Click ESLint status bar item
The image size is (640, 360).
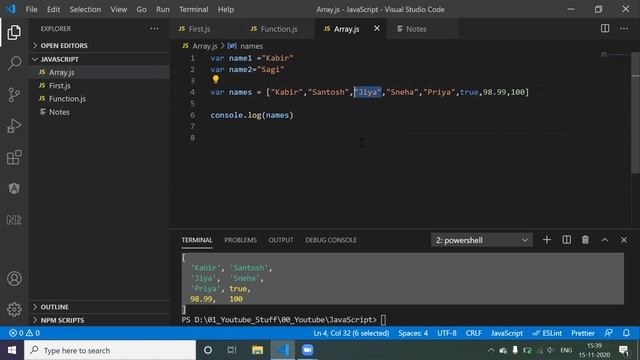coord(547,333)
